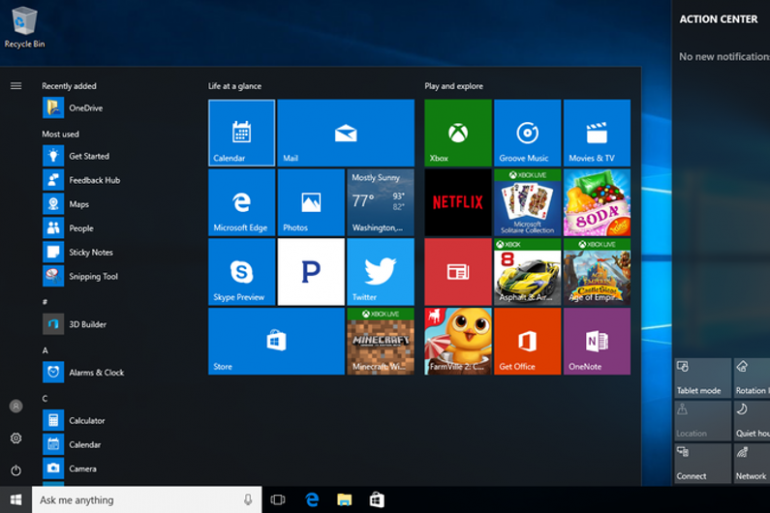The width and height of the screenshot is (770, 513).
Task: Launch the Skype Preview tile
Action: [242, 272]
